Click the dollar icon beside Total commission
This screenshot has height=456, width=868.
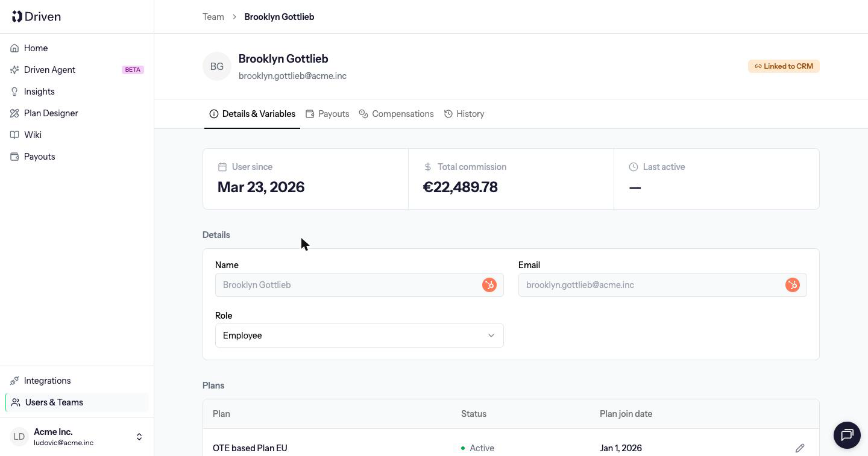point(428,167)
